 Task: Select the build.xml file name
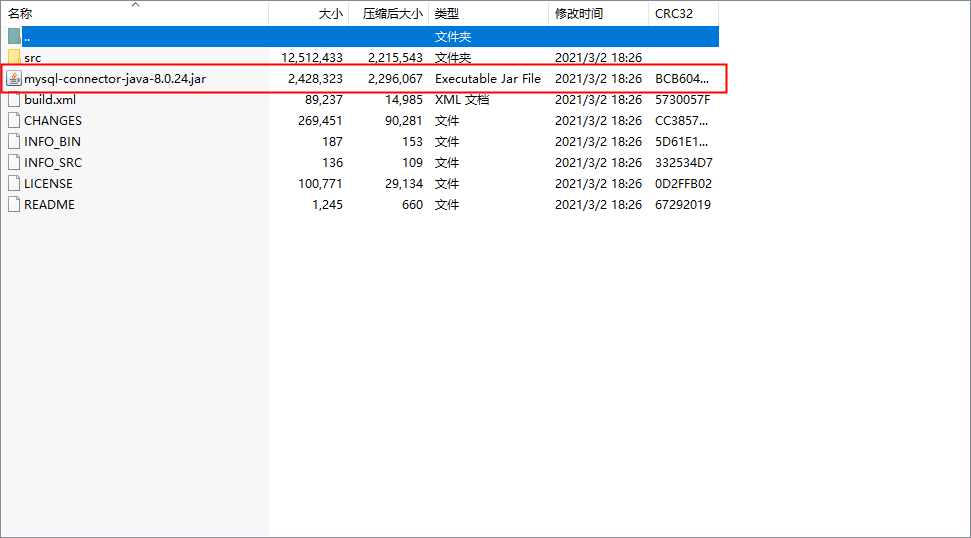(x=50, y=100)
